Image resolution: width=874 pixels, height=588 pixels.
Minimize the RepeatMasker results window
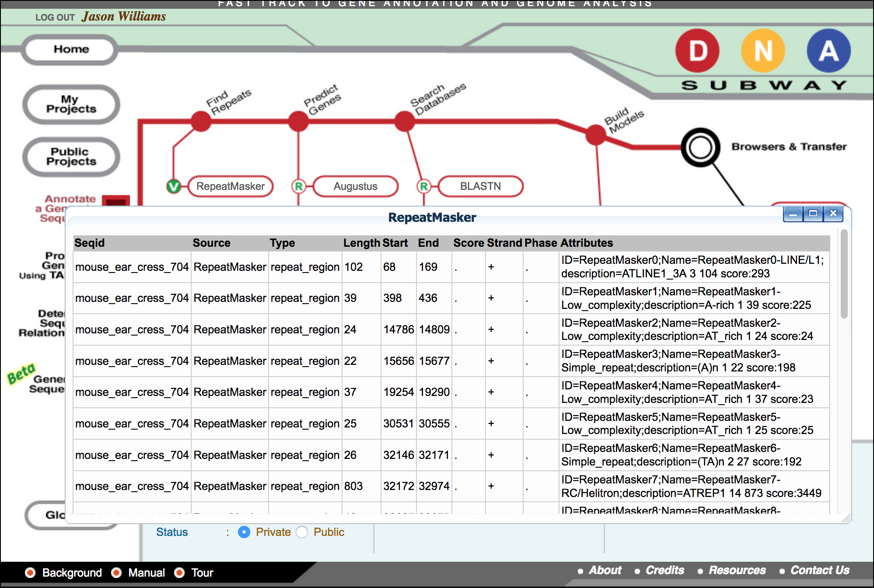point(793,214)
